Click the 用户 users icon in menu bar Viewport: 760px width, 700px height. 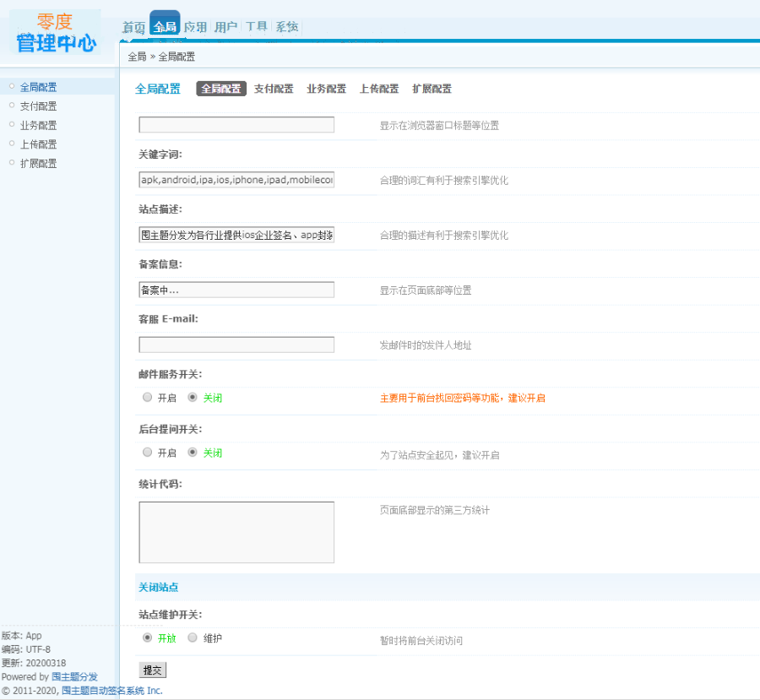pos(225,25)
